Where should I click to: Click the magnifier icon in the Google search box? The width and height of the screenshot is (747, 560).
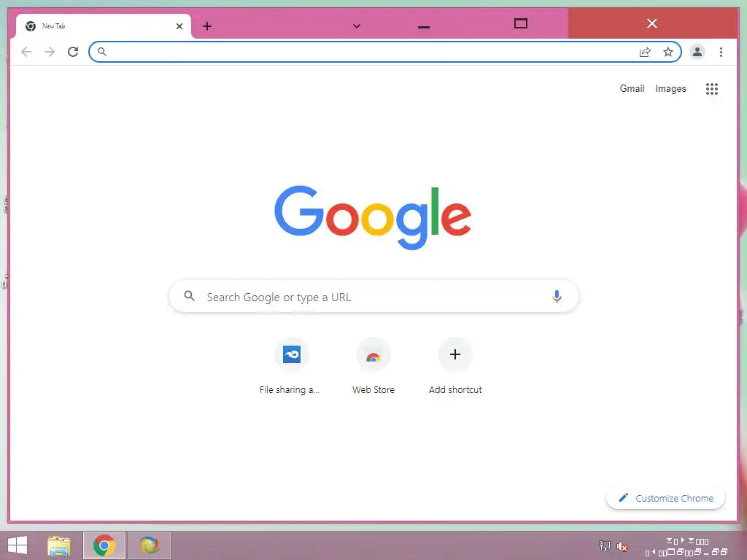pos(189,296)
